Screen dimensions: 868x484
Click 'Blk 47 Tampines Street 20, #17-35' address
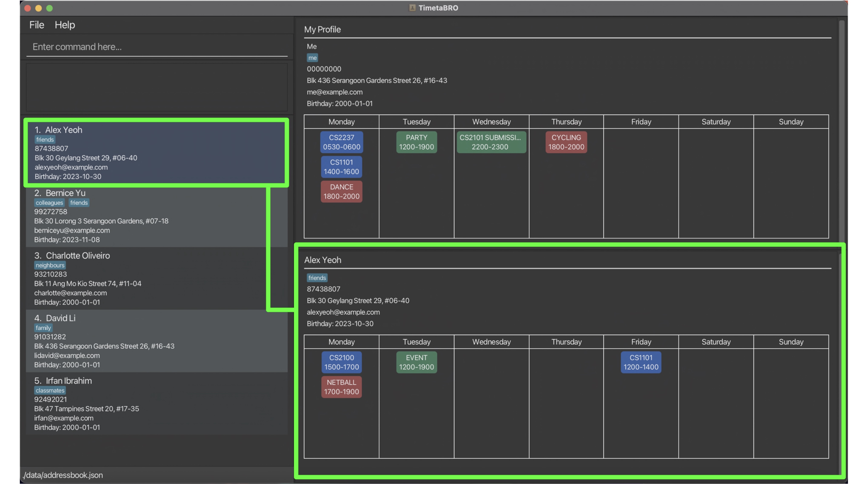[x=86, y=409]
